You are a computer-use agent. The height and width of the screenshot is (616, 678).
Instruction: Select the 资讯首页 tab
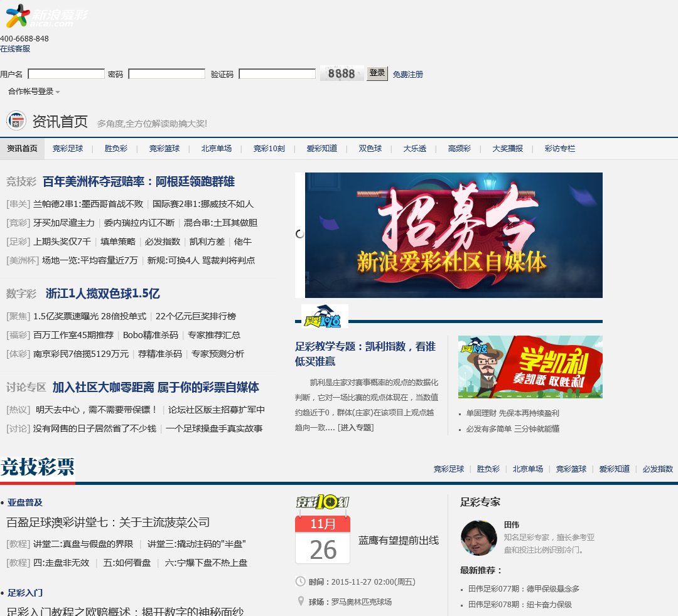pos(22,149)
